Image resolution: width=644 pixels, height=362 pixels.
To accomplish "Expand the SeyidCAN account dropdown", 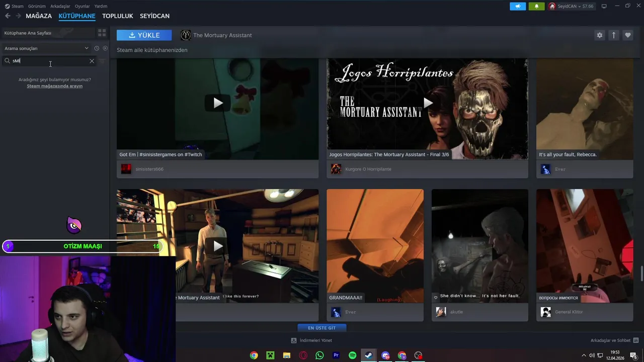I will point(572,6).
